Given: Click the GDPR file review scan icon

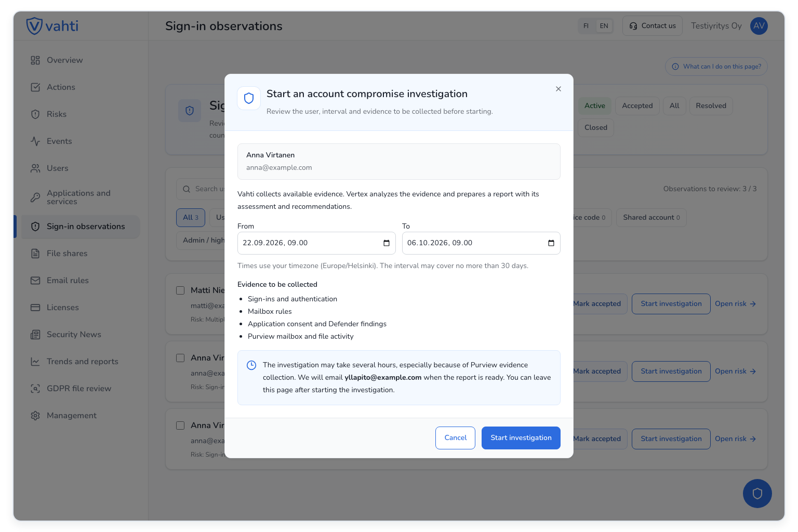Looking at the screenshot, I should 35,389.
